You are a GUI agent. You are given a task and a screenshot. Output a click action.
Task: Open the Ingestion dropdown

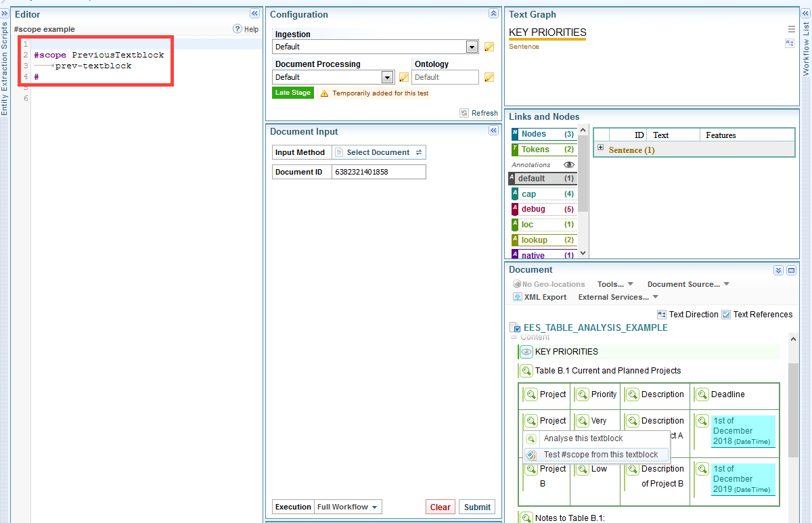tap(472, 47)
